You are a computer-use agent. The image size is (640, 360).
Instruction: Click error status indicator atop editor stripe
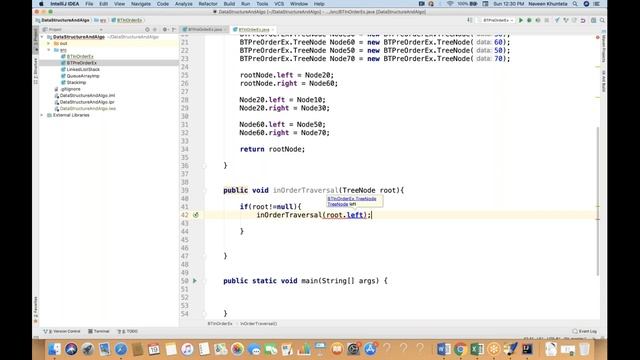coord(598,37)
